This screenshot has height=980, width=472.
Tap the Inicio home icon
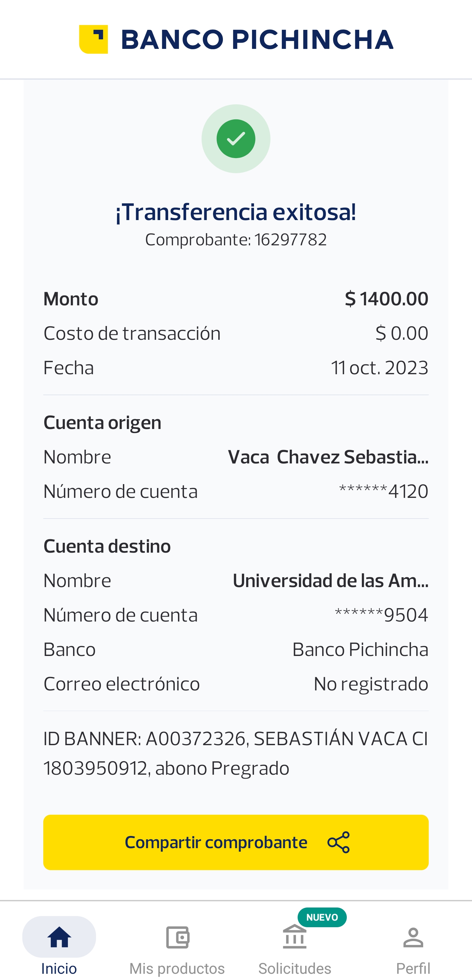pyautogui.click(x=59, y=937)
